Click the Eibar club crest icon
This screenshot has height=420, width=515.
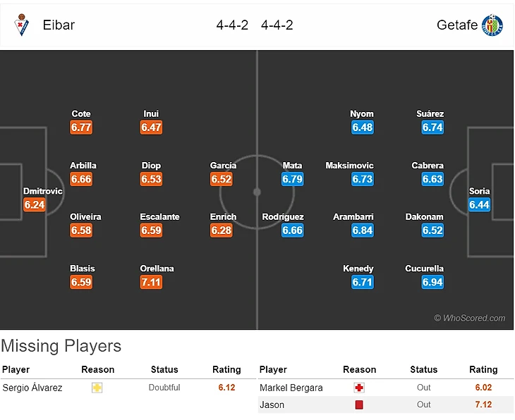pos(22,25)
